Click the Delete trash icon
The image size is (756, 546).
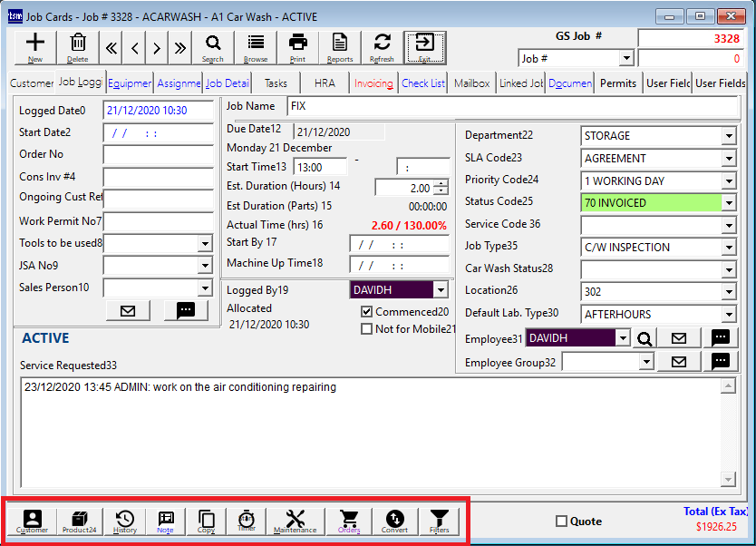(78, 46)
